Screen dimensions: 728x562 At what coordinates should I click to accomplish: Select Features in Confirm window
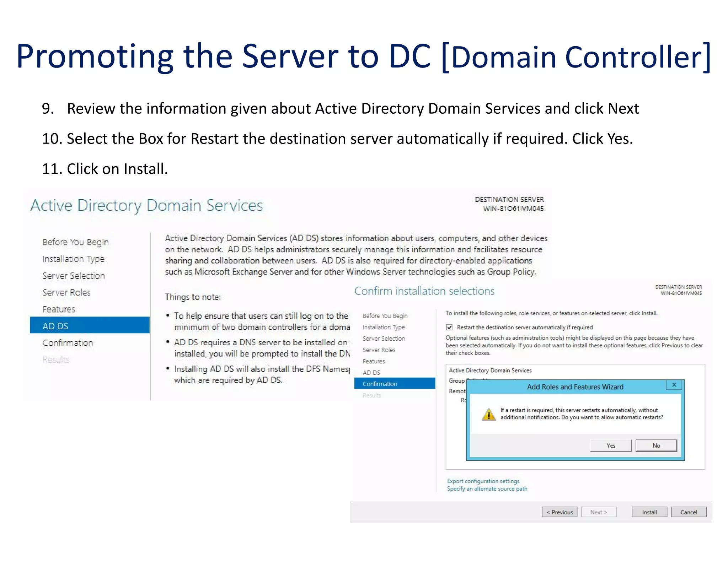point(374,361)
